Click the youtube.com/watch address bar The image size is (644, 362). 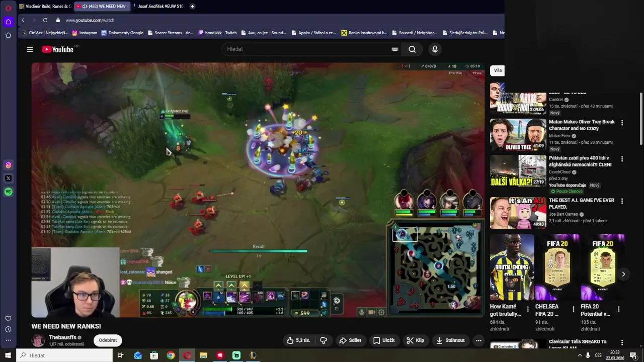point(90,20)
